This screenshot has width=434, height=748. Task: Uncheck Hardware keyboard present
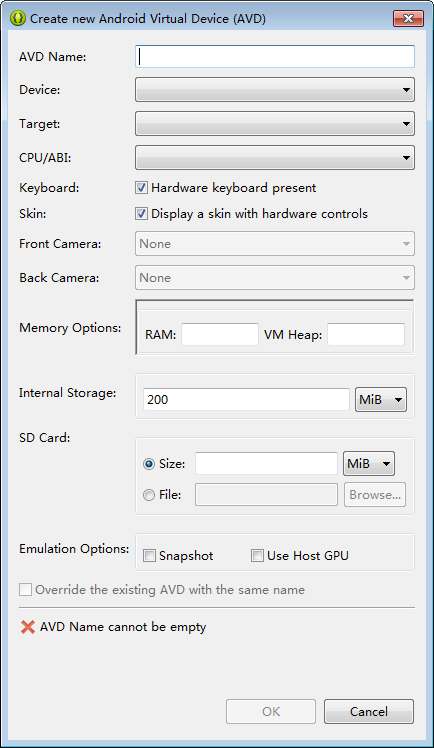[x=141, y=187]
